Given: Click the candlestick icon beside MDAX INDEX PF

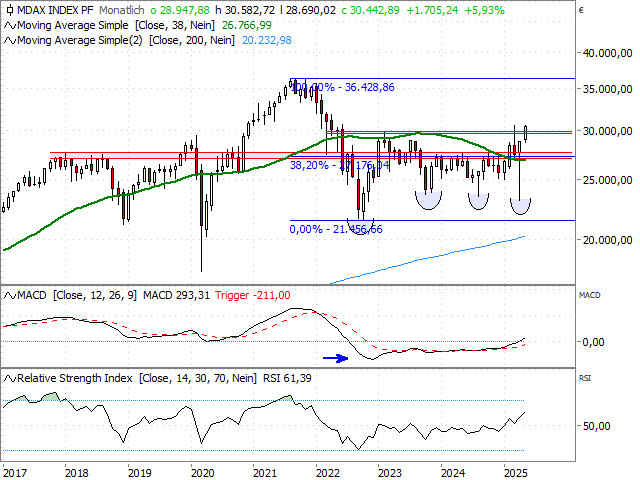Looking at the screenshot, I should coord(9,10).
